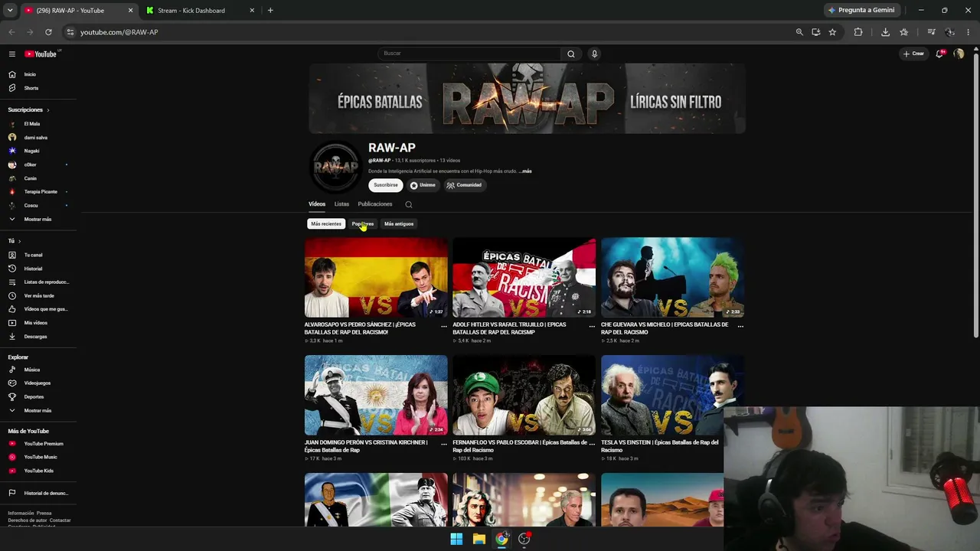Screen dimensions: 980x551
Task: Open Chrome extensions puzzle icon
Action: click(858, 32)
